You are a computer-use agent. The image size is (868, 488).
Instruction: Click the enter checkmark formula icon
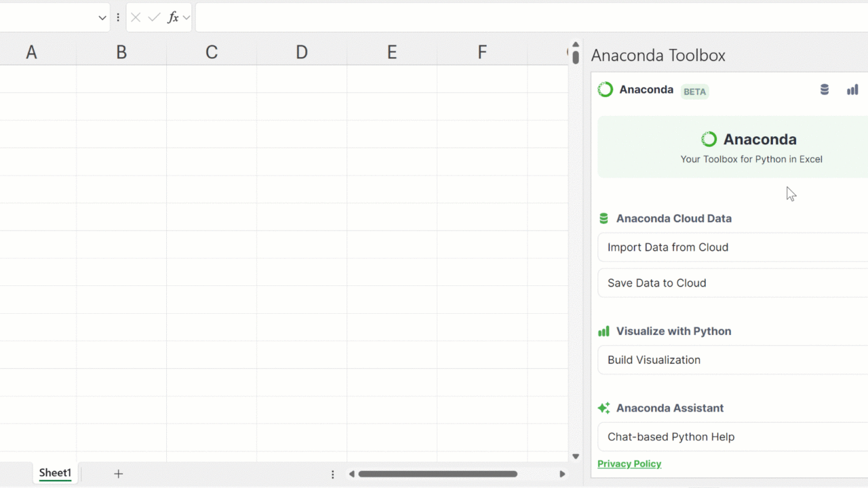(x=154, y=18)
